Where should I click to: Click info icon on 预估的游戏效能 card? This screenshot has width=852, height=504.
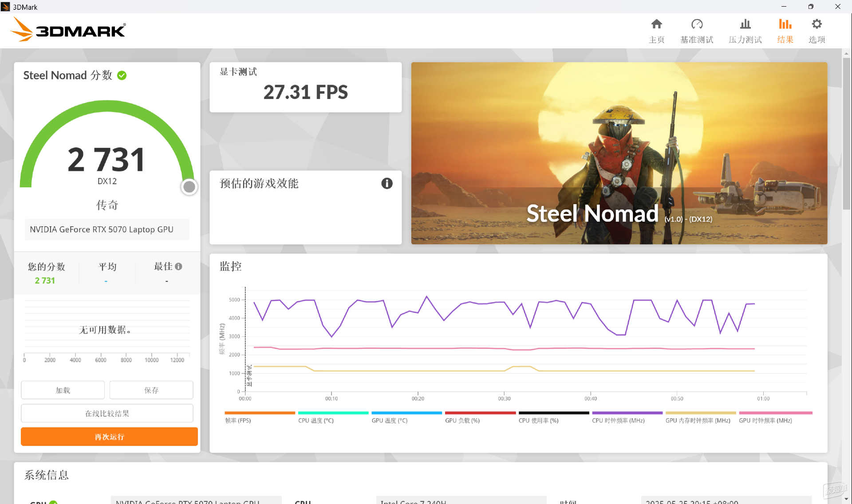coord(387,183)
